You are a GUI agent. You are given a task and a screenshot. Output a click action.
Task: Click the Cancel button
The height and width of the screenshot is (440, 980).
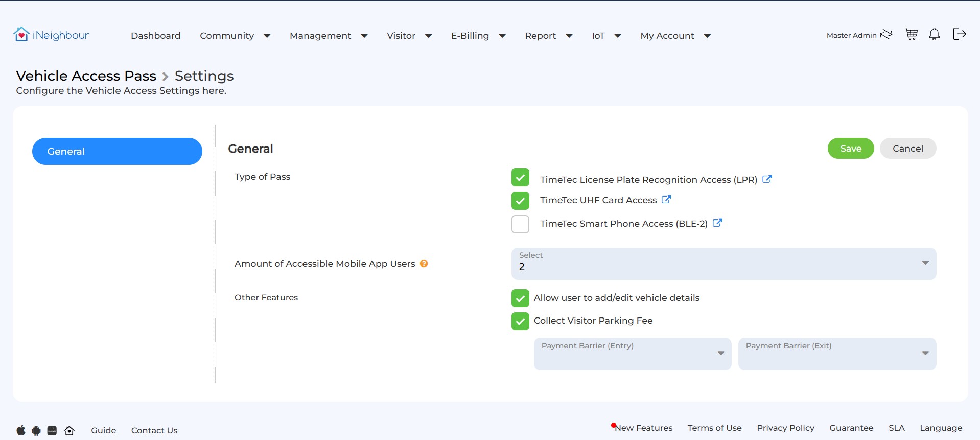[908, 149]
